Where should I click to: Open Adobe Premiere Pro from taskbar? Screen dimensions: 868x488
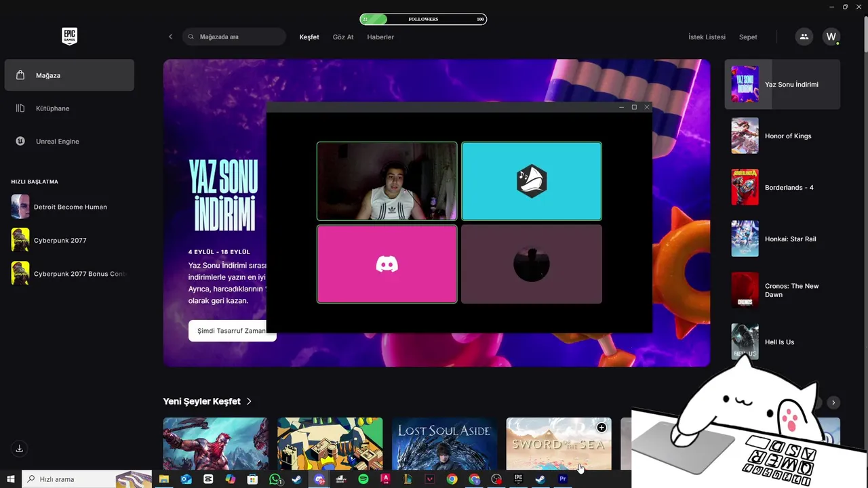pyautogui.click(x=562, y=479)
